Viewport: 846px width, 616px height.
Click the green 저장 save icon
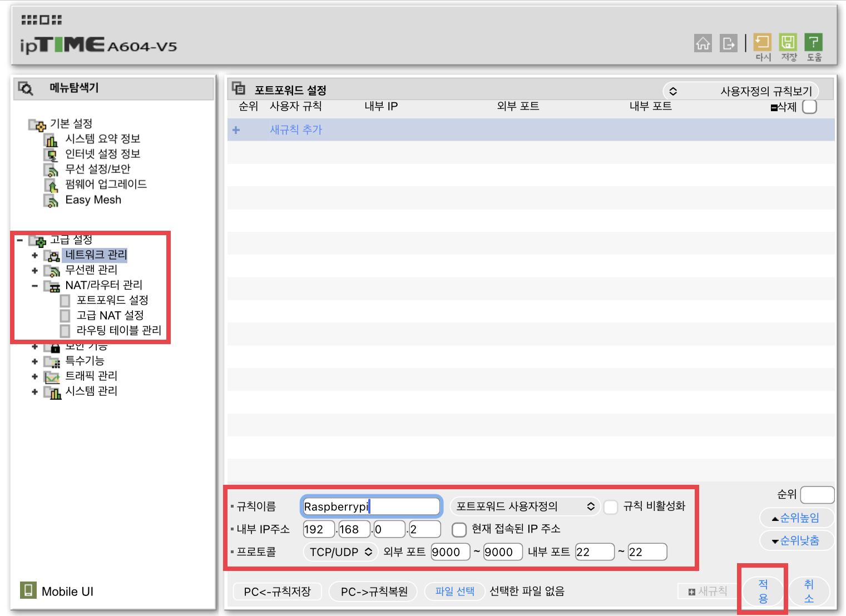pyautogui.click(x=788, y=43)
